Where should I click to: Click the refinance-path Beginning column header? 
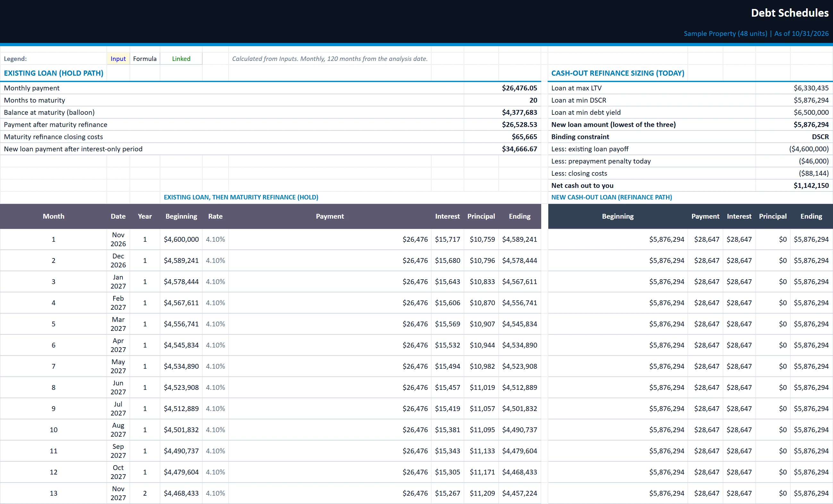(618, 216)
